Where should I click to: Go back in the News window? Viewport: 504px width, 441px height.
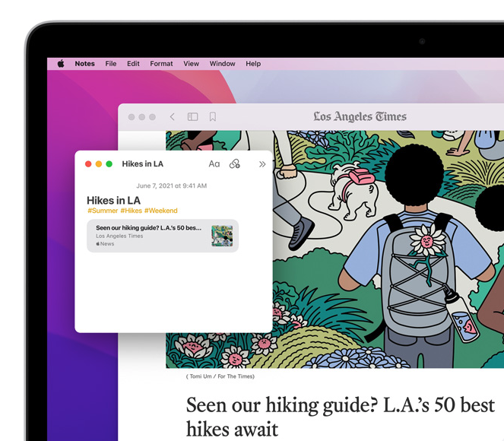click(x=173, y=116)
